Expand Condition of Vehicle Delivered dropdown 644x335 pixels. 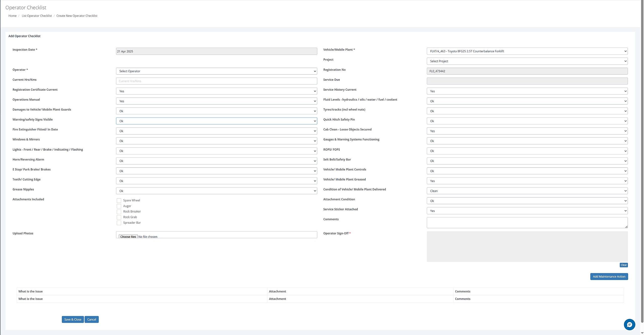[527, 191]
